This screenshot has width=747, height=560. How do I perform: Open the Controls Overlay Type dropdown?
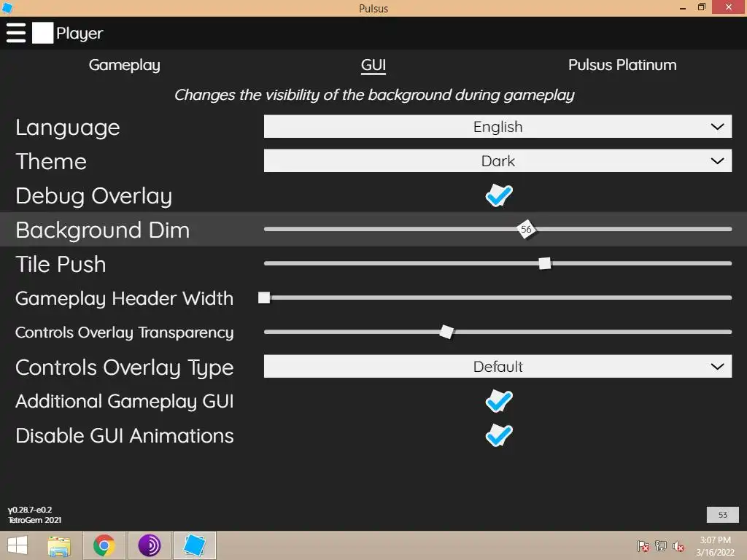click(498, 367)
